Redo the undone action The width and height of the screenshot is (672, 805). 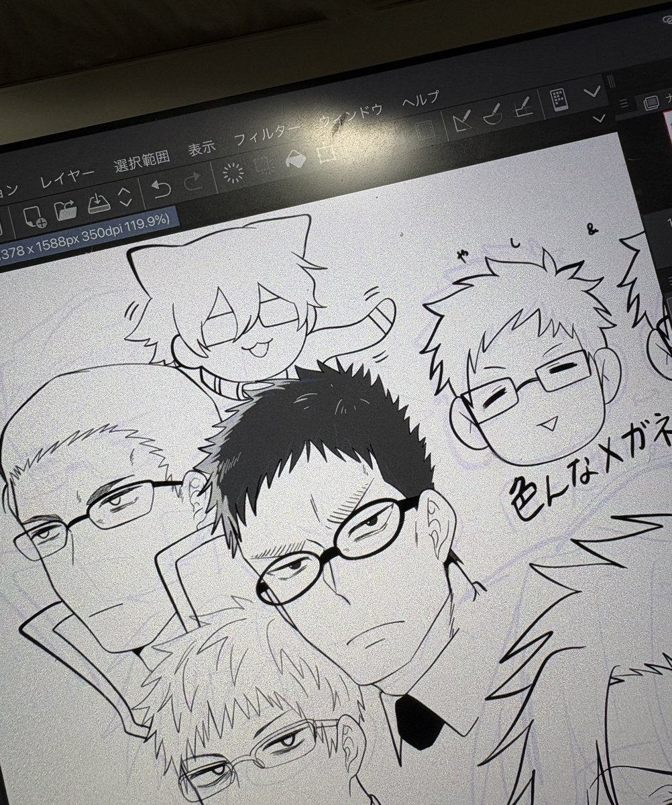pos(193,181)
